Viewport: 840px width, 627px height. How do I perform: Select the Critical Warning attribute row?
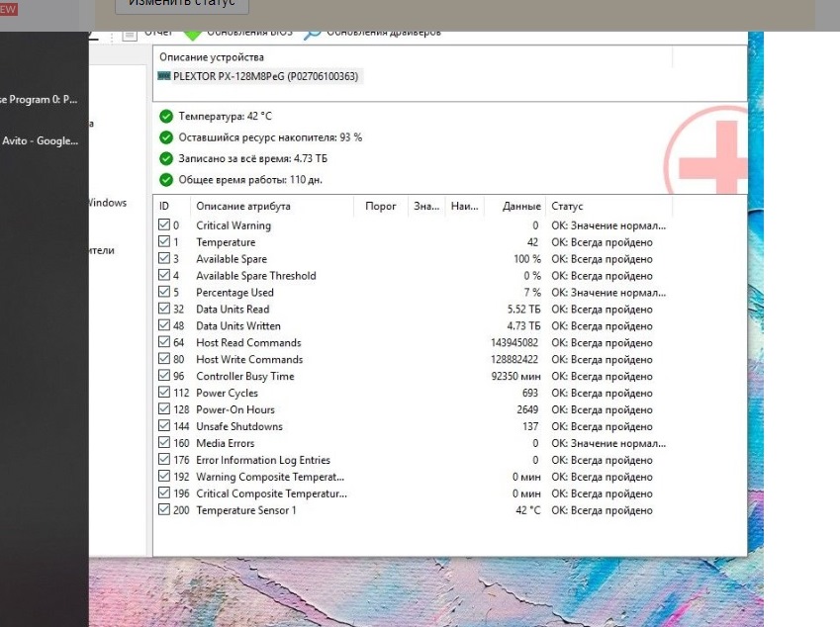click(413, 225)
